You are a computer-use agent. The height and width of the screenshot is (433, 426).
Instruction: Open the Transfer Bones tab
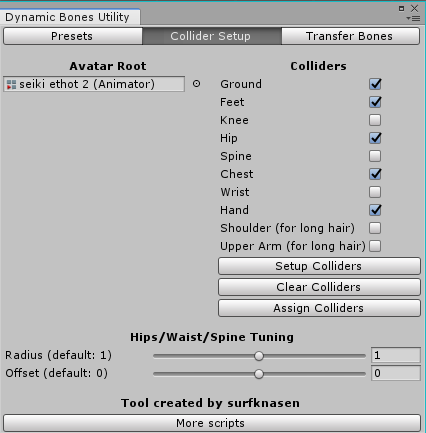350,36
